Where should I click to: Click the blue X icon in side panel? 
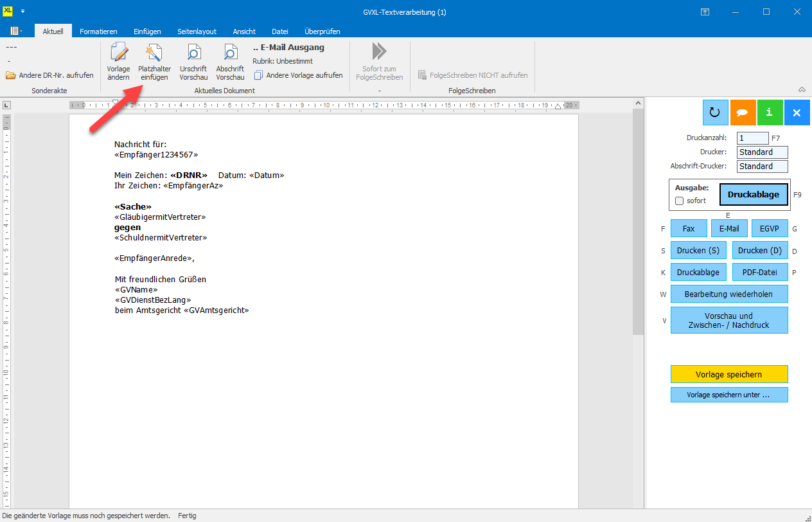797,113
